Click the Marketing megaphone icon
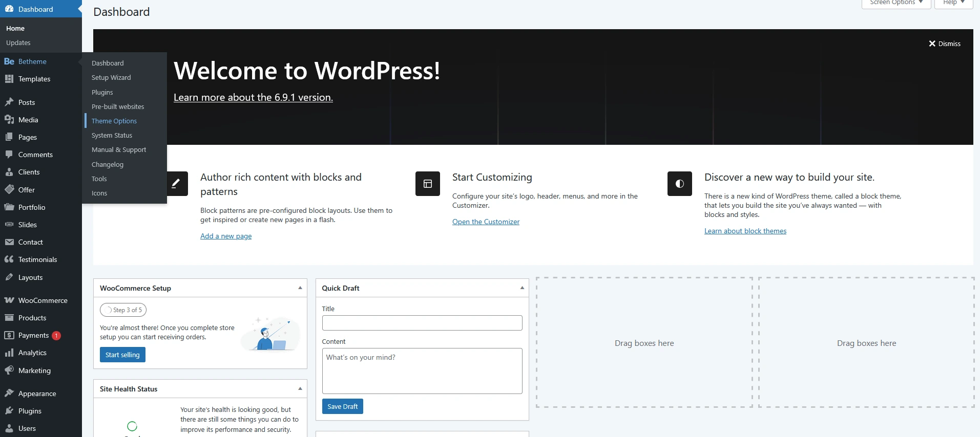The height and width of the screenshot is (437, 980). coord(9,370)
